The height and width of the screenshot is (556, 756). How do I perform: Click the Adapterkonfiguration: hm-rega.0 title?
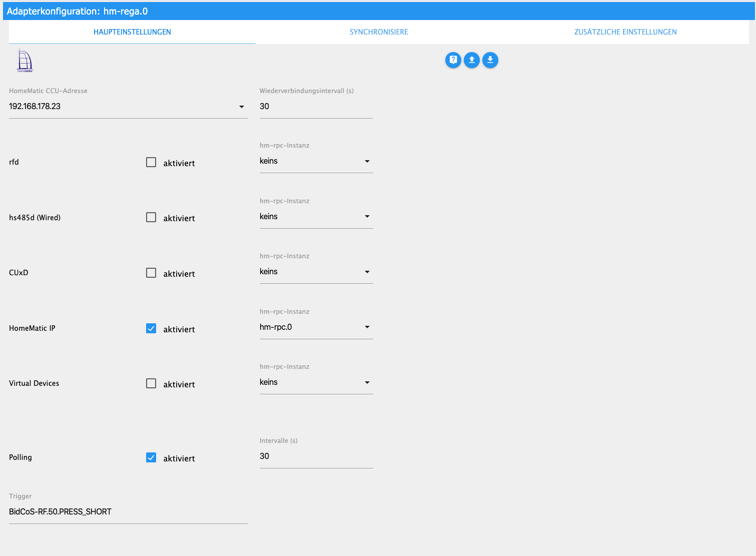click(x=77, y=11)
